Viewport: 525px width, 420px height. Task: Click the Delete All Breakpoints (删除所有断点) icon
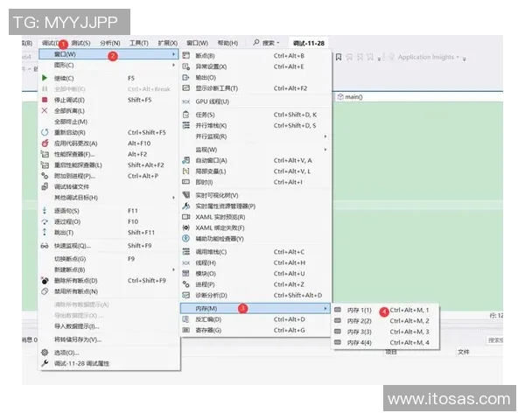(45, 280)
